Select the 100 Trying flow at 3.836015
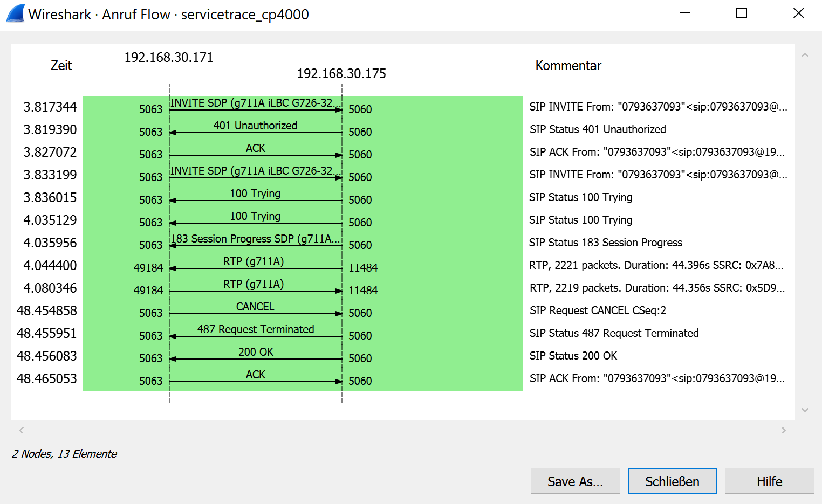 point(256,197)
